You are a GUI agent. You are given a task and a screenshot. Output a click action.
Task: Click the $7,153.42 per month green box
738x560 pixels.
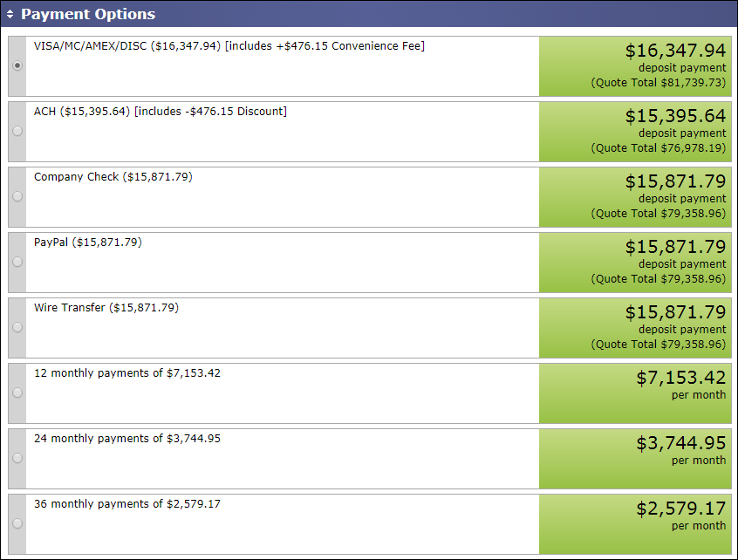(635, 393)
